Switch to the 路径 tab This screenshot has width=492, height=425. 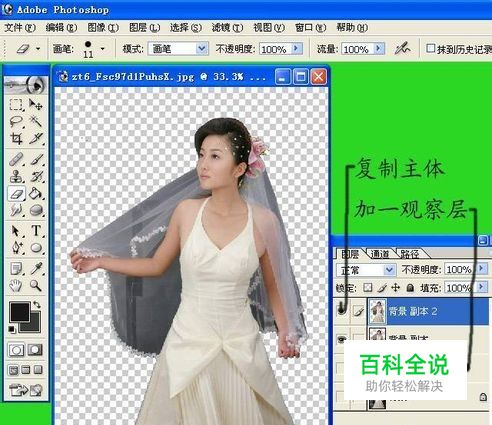410,254
